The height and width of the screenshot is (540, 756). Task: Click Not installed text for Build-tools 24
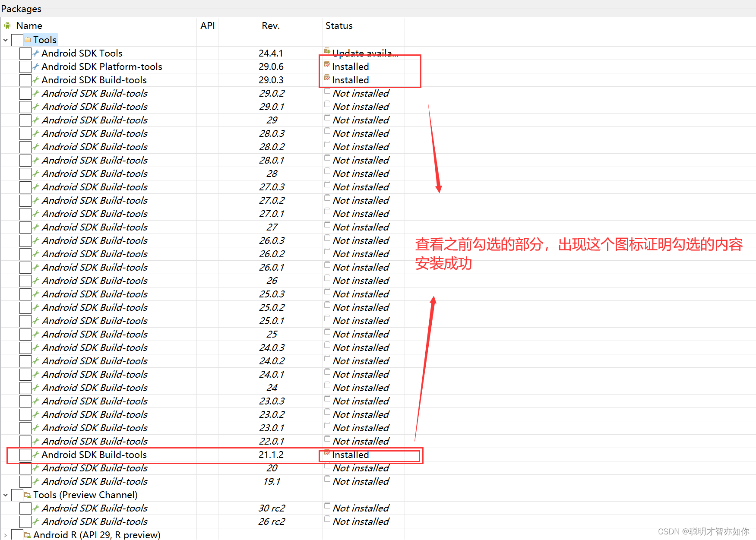click(x=361, y=388)
